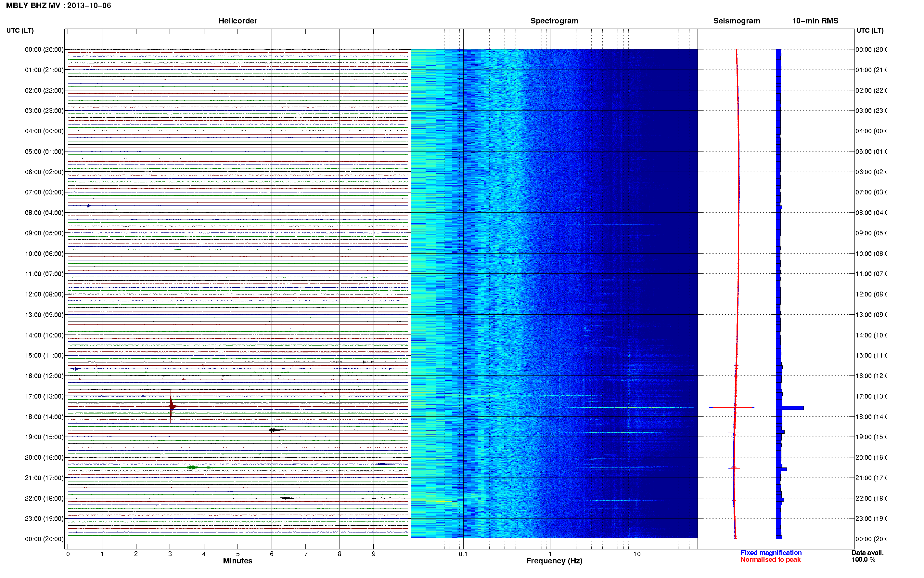Click the left 17:00 (13:00) time label
Image resolution: width=924 pixels, height=578 pixels.
click(44, 396)
